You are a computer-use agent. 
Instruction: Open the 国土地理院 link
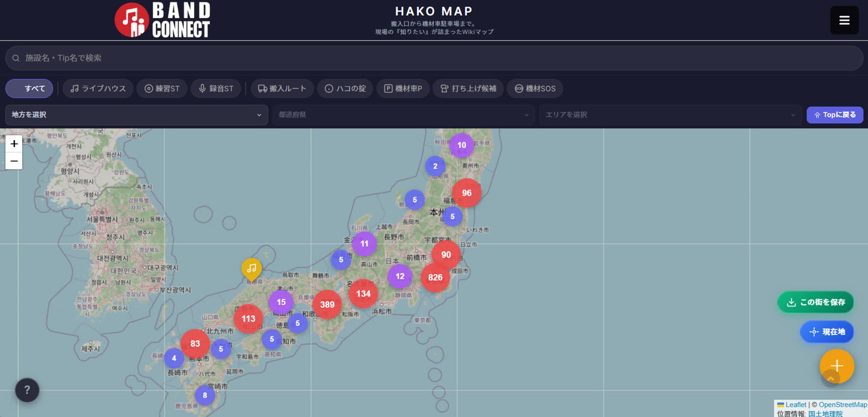point(825,413)
